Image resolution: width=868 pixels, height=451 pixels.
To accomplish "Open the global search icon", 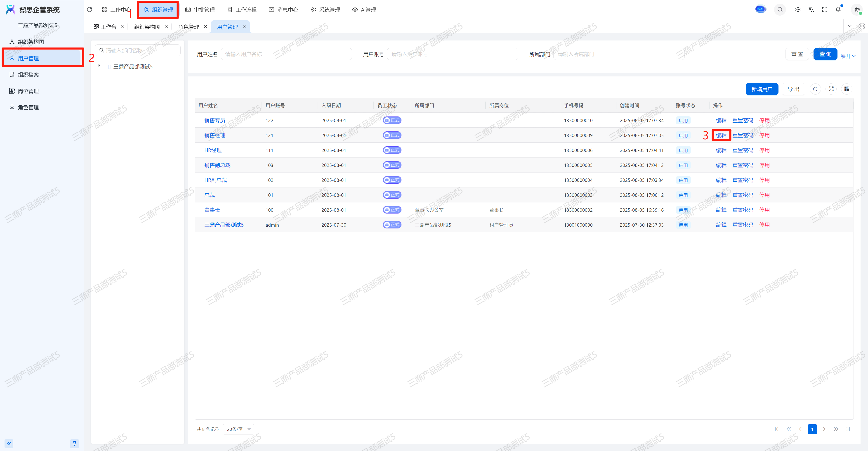I will 780,9.
